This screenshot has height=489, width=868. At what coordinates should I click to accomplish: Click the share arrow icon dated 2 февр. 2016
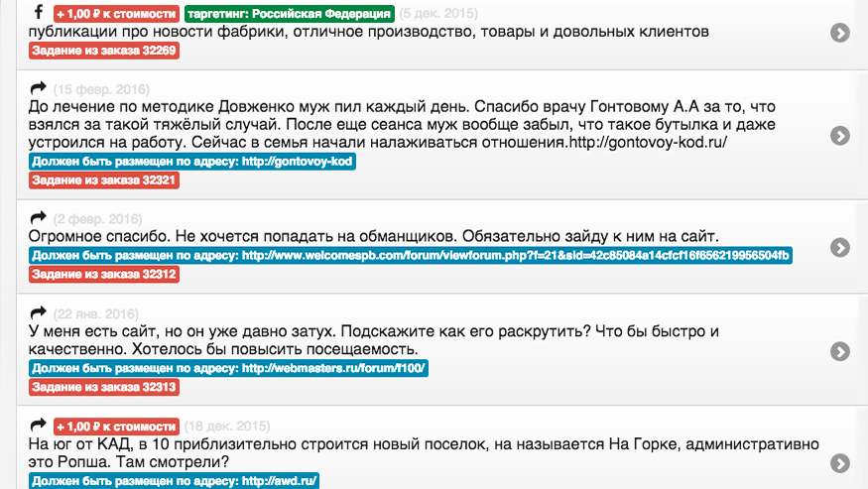pyautogui.click(x=39, y=217)
